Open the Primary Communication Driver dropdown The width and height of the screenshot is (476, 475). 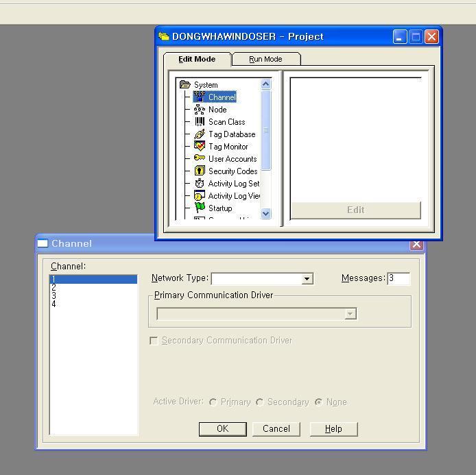(350, 314)
